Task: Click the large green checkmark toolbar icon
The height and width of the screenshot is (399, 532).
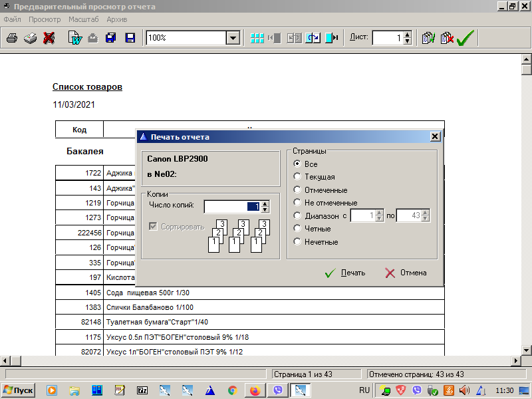Action: pyautogui.click(x=465, y=38)
